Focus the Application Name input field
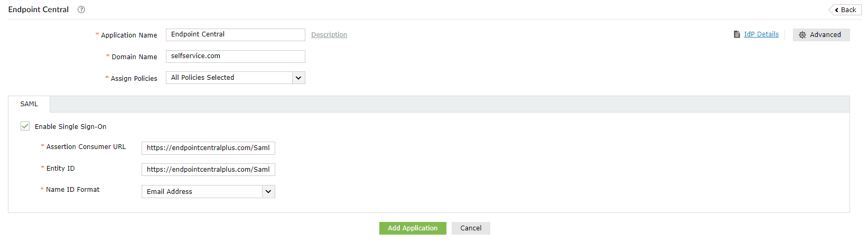Screen dimensions: 868x251 click(x=235, y=35)
